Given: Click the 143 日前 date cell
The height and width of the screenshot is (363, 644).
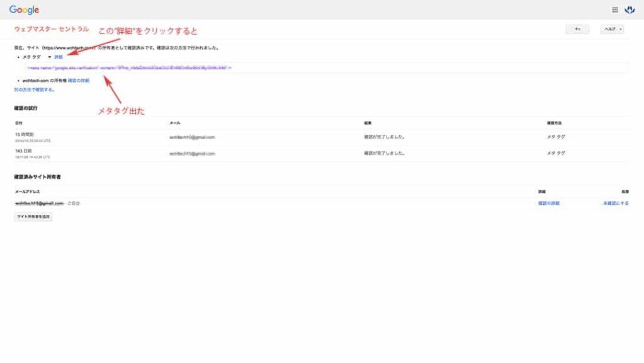Looking at the screenshot, I should coord(23,151).
